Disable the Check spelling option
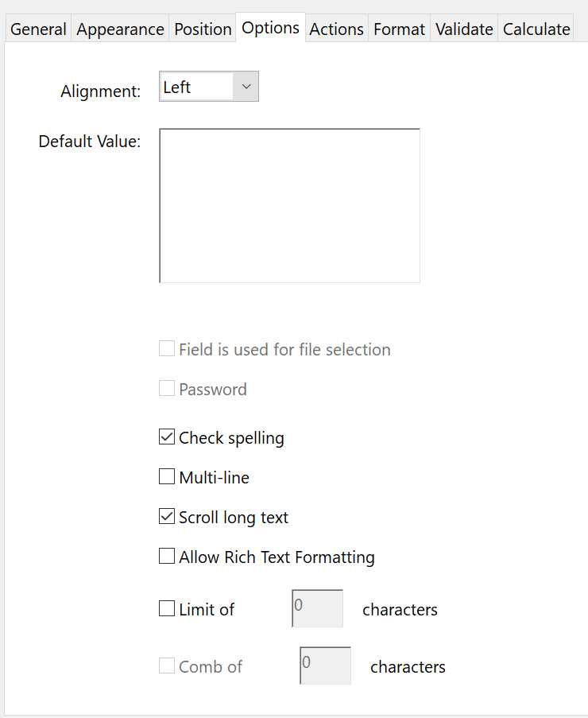588x718 pixels. point(167,437)
